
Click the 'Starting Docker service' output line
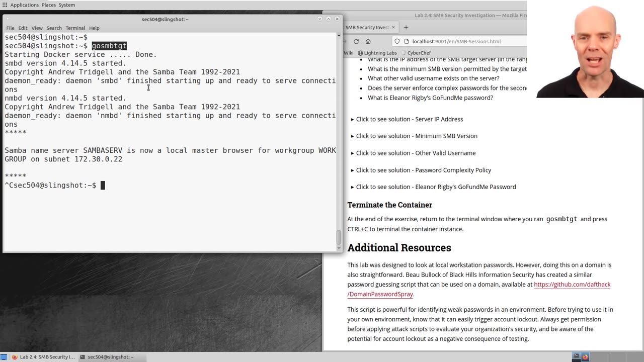coord(80,55)
